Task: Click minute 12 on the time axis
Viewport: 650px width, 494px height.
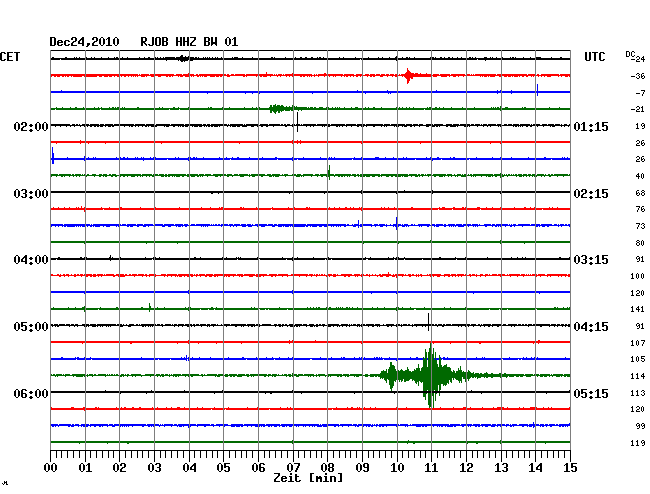Action: (466, 468)
